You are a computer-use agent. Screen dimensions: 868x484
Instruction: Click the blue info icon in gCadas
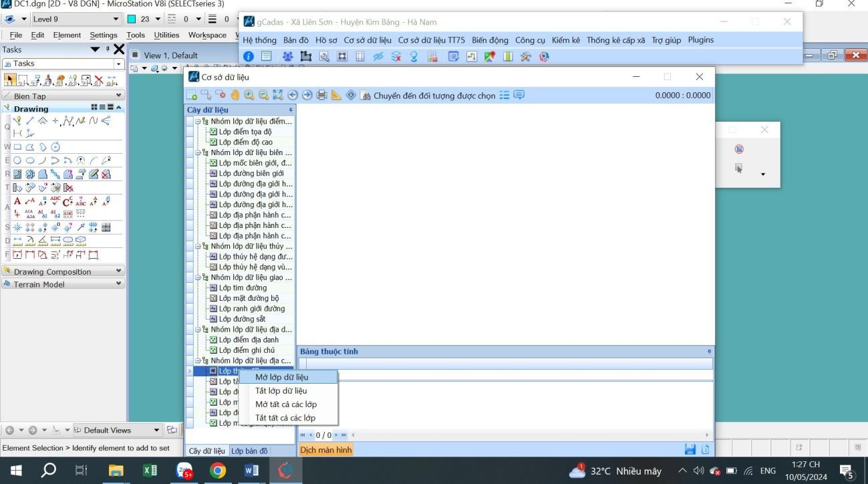point(249,57)
